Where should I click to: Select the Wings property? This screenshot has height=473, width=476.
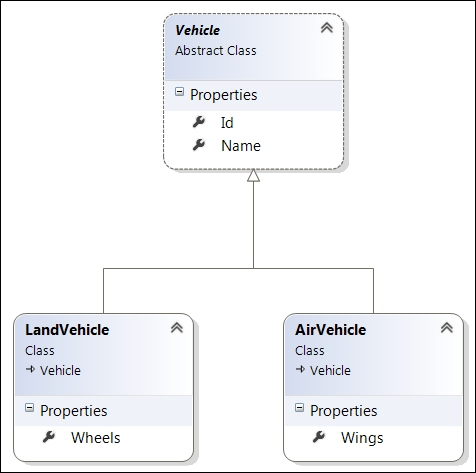click(362, 438)
